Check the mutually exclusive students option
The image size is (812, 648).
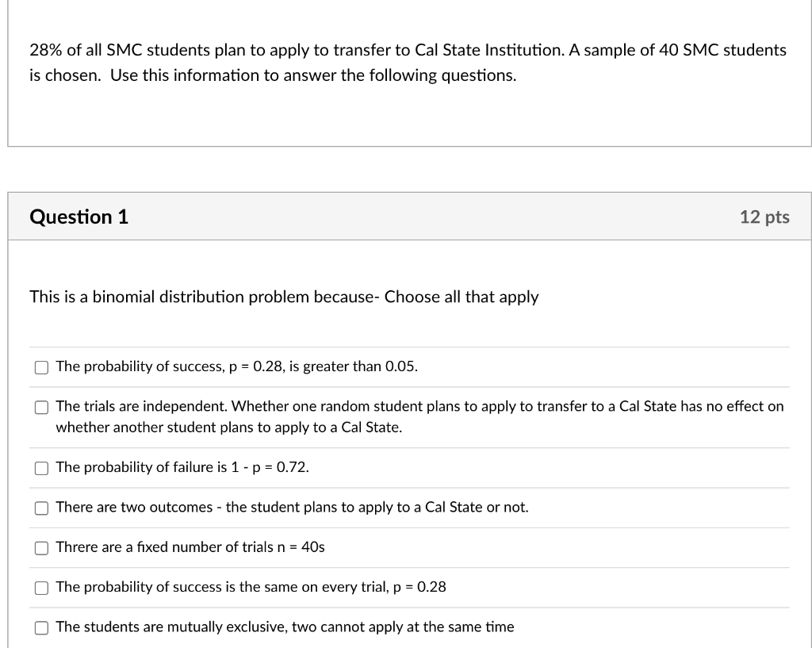[41, 627]
